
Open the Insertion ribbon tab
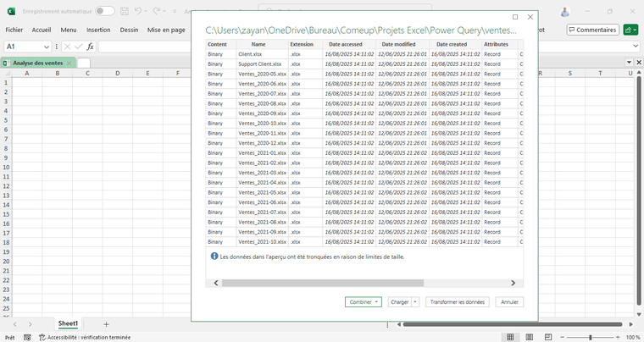98,30
